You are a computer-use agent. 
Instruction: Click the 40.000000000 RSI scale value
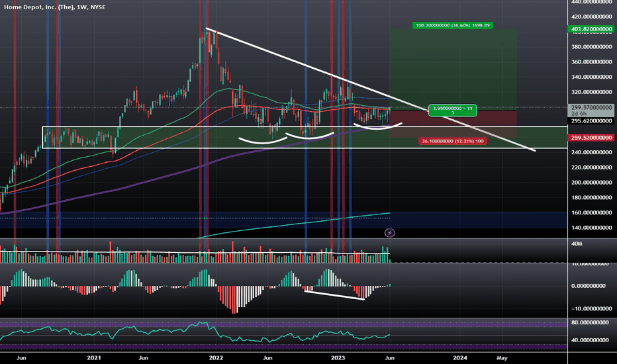[x=590, y=340]
